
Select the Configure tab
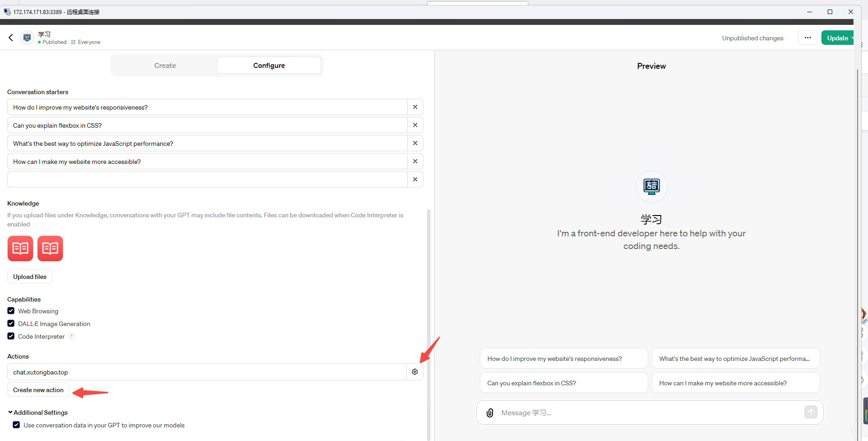click(269, 65)
